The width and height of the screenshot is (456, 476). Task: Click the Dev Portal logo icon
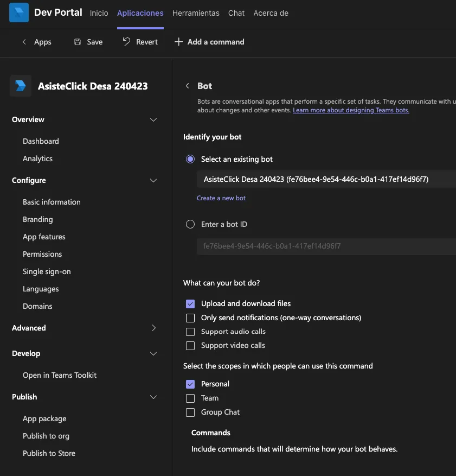click(x=19, y=12)
